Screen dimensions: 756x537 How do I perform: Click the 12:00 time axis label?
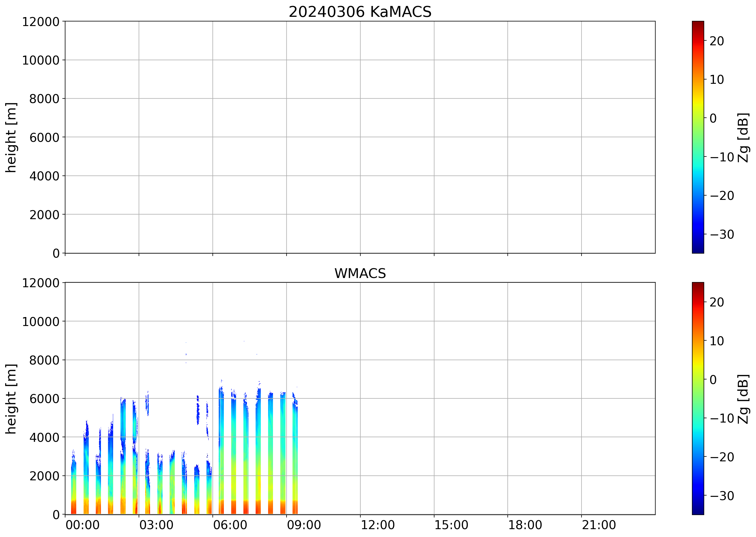(x=377, y=525)
